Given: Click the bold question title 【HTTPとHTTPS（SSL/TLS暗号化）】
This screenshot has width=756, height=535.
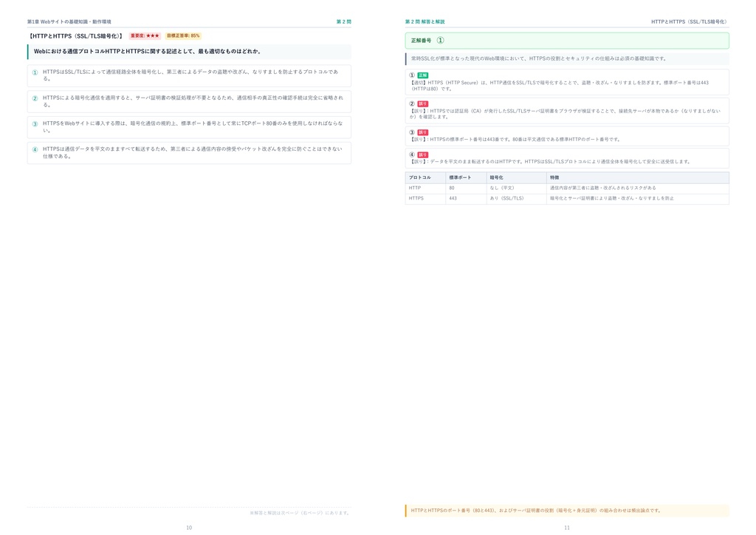Looking at the screenshot, I should [x=76, y=35].
